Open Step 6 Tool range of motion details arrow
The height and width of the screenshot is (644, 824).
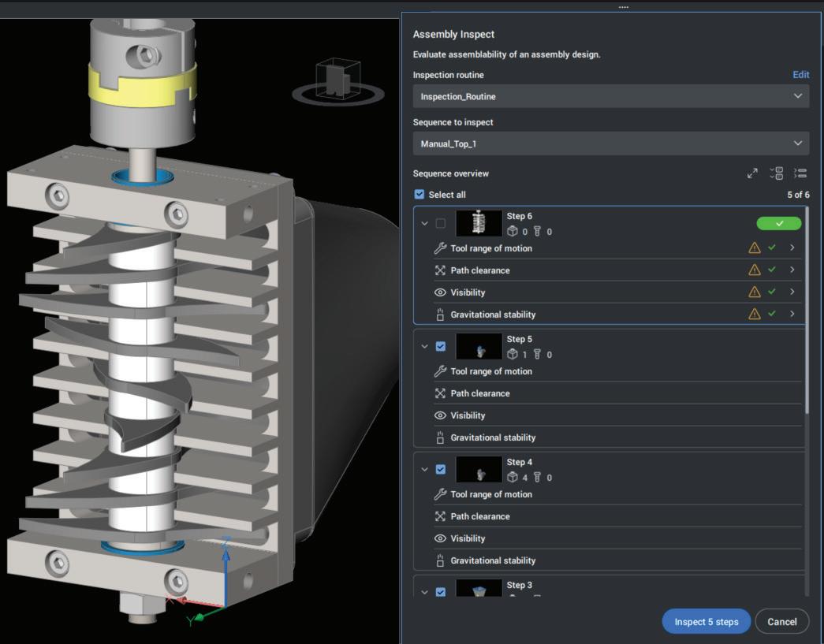[792, 248]
